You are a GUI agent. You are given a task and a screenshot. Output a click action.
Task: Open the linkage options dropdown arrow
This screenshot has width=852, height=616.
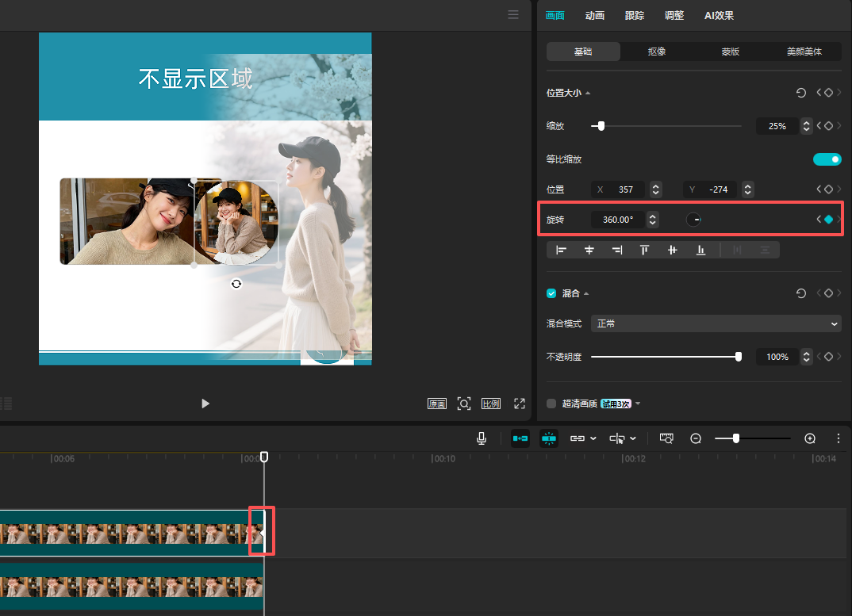click(593, 438)
